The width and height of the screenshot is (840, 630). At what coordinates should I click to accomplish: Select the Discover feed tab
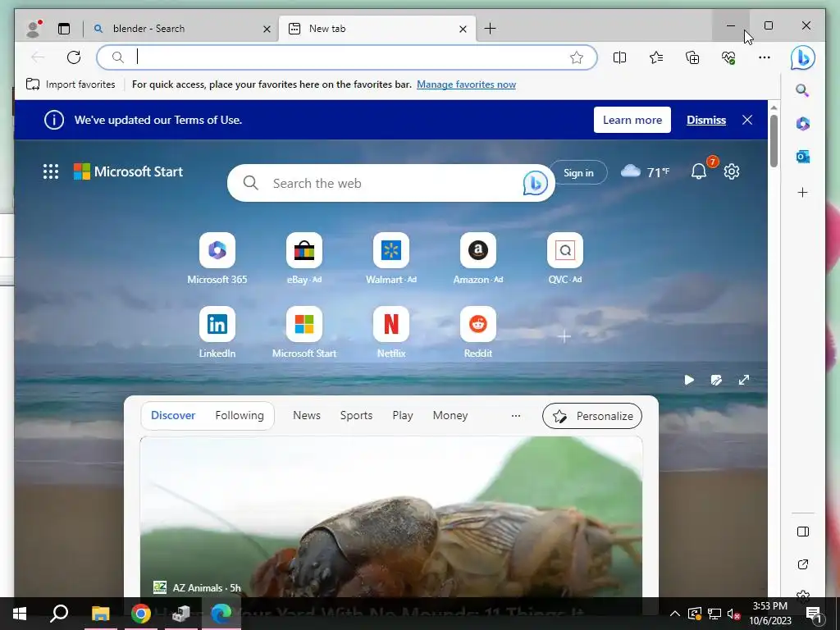click(173, 415)
